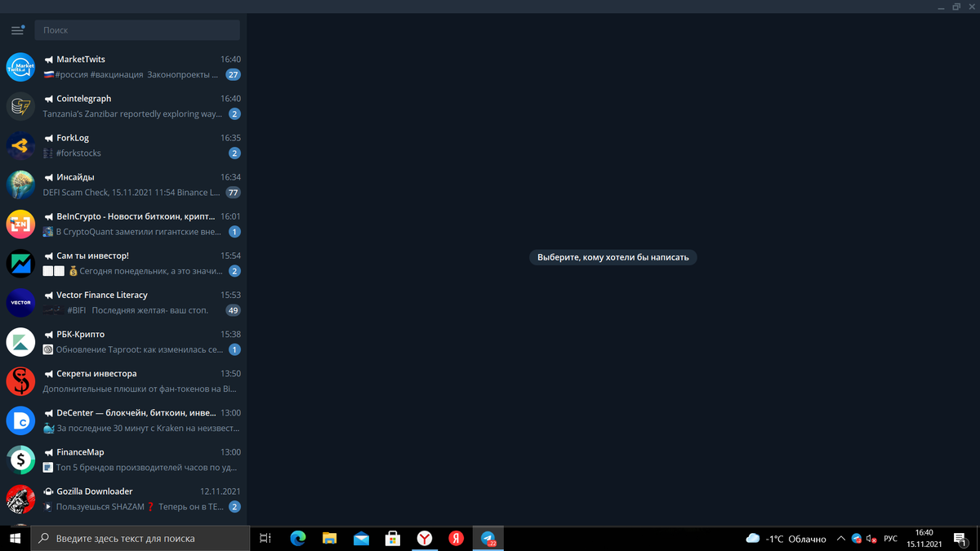Open the Windows Start menu
This screenshot has width=980, height=551.
point(15,539)
